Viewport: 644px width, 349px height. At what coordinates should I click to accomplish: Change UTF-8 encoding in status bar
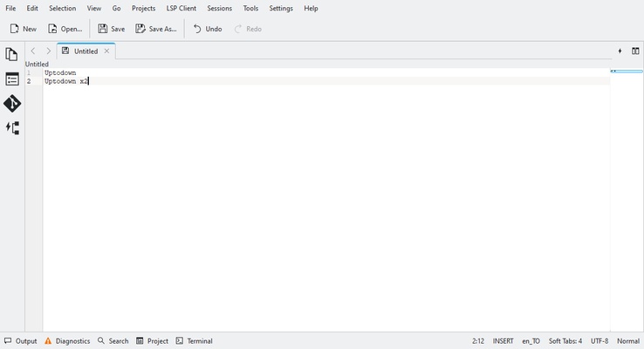(x=599, y=341)
